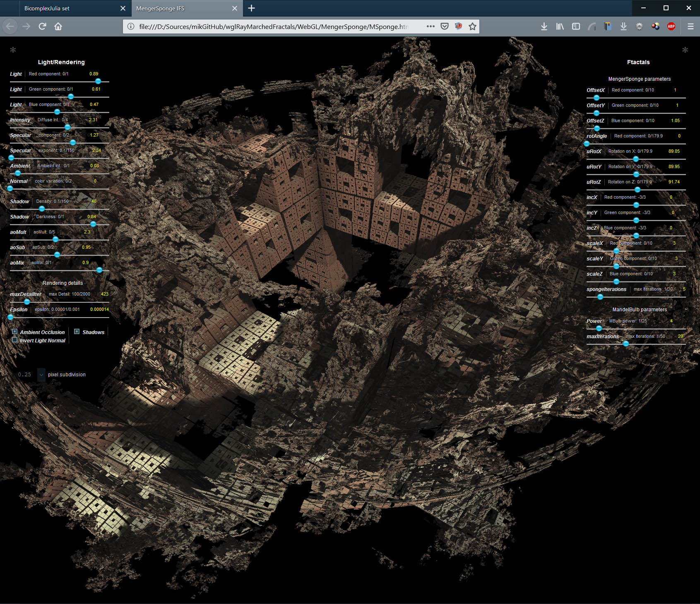The height and width of the screenshot is (604, 700).
Task: Show site information for the URL
Action: (x=131, y=26)
